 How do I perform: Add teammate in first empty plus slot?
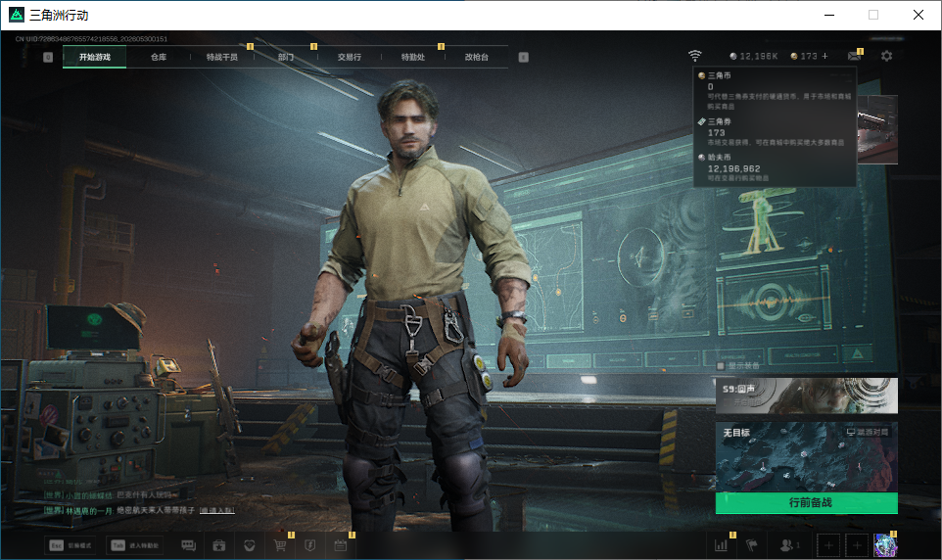pyautogui.click(x=828, y=545)
